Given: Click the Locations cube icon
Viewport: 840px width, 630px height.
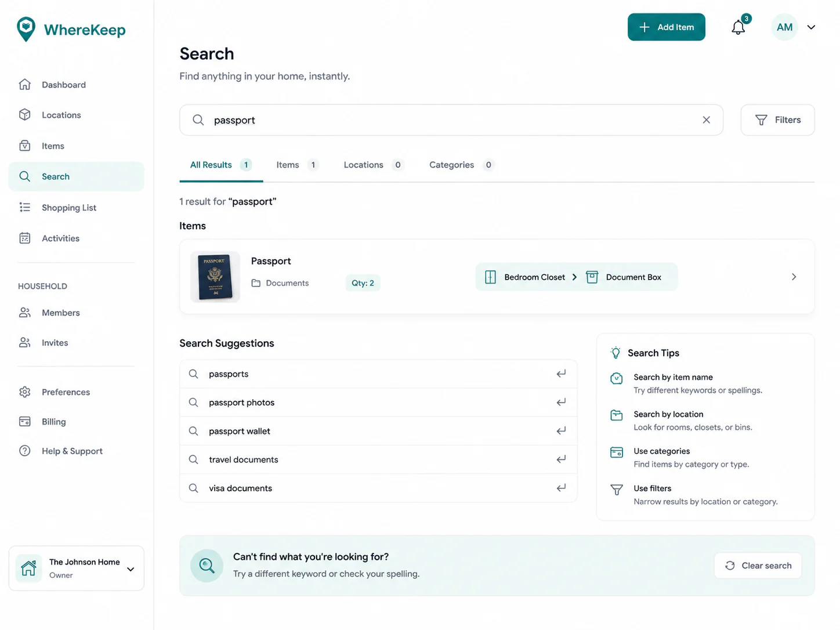Looking at the screenshot, I should click(x=25, y=115).
